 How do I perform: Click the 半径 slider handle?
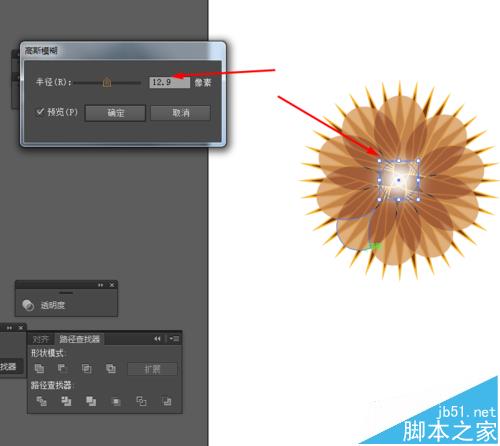tap(107, 82)
